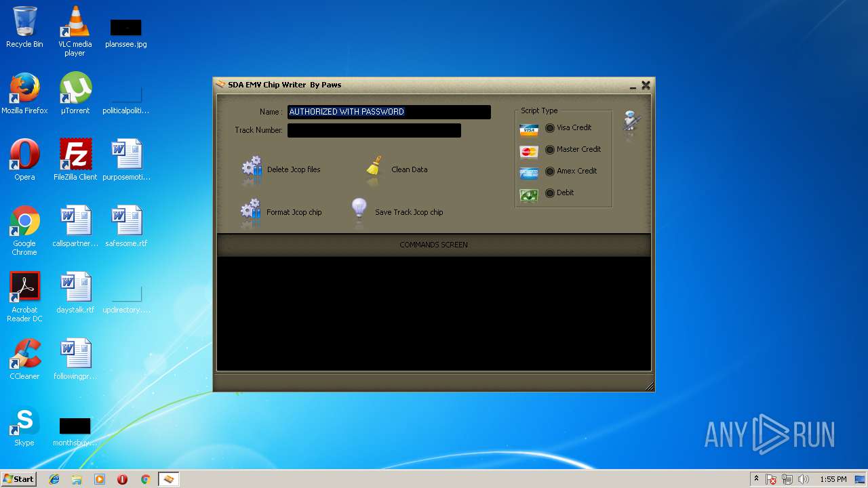
Task: Select the Master Credit radio button
Action: pyautogui.click(x=550, y=149)
